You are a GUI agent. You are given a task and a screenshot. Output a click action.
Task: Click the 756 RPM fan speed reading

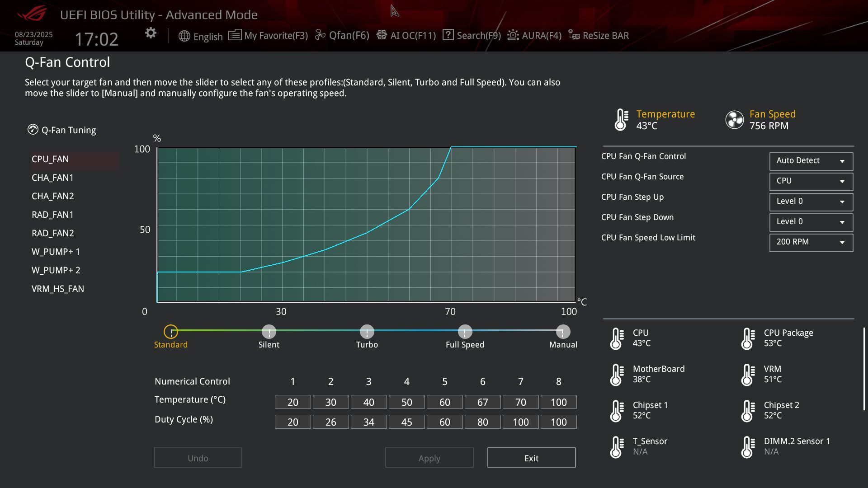click(769, 126)
